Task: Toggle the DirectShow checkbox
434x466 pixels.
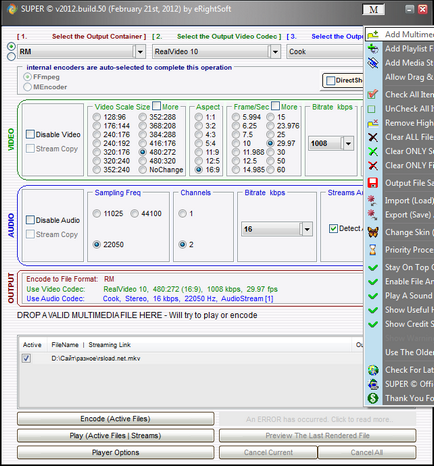Action: tap(330, 80)
